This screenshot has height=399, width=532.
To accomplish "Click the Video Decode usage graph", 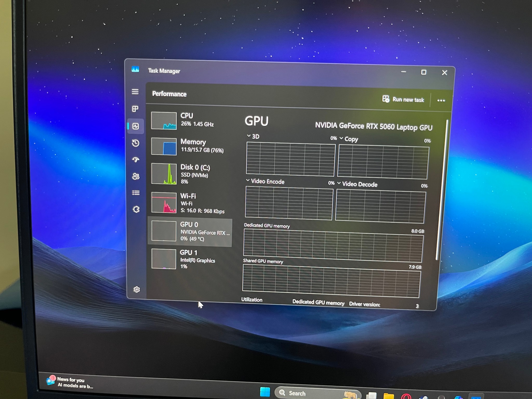I will pos(381,206).
